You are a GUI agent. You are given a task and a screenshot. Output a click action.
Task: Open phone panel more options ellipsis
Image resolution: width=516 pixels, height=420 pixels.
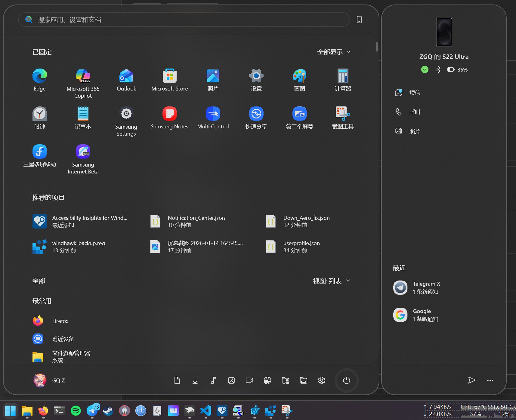click(490, 380)
